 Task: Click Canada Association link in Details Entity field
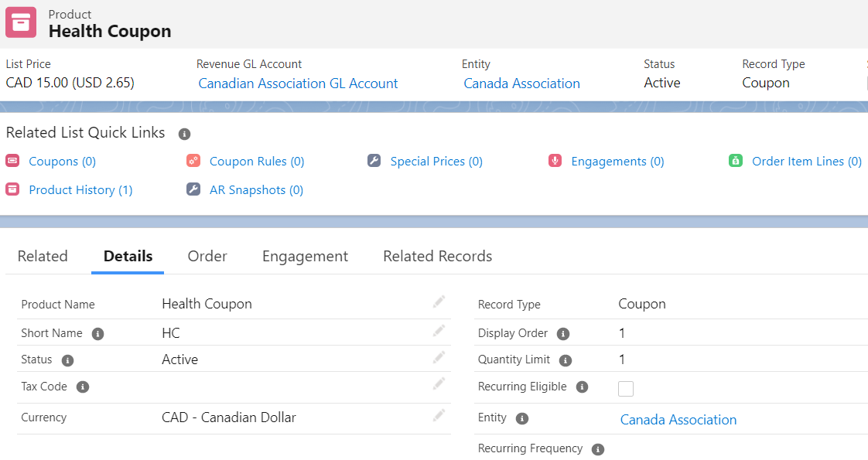pos(678,420)
